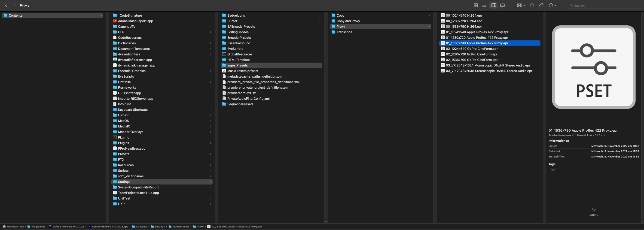The width and height of the screenshot is (644, 230).
Task: Click the Suchen search field
Action: [605, 5]
